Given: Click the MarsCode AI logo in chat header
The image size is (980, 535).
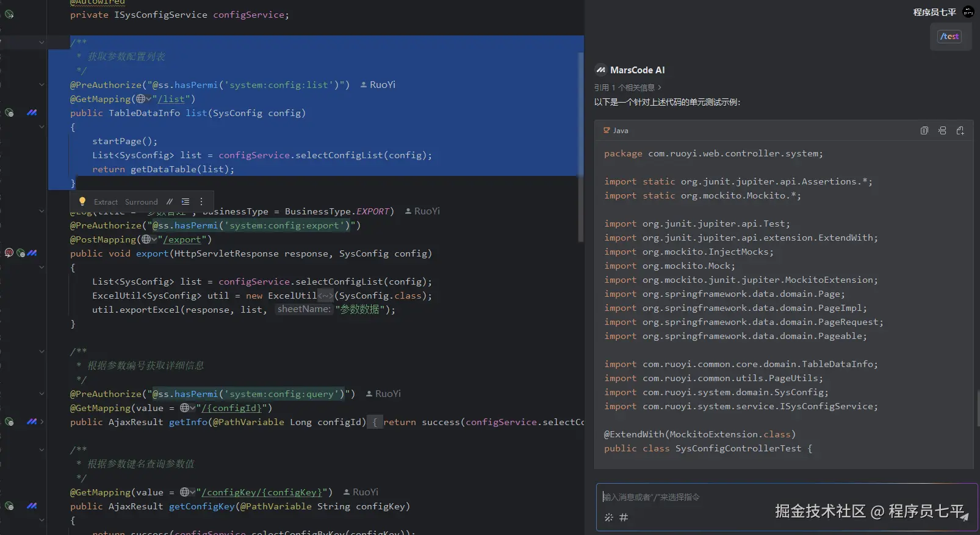Looking at the screenshot, I should [x=601, y=70].
